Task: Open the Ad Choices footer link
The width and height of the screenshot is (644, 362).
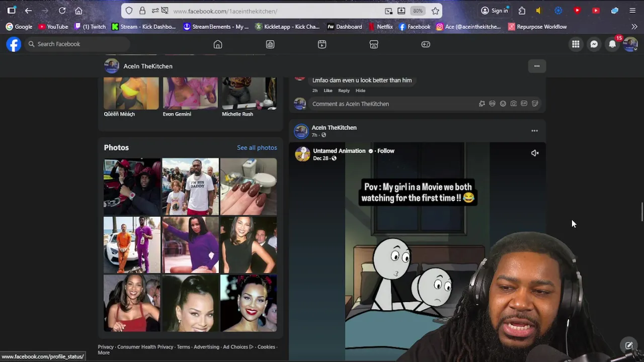Action: point(238,347)
